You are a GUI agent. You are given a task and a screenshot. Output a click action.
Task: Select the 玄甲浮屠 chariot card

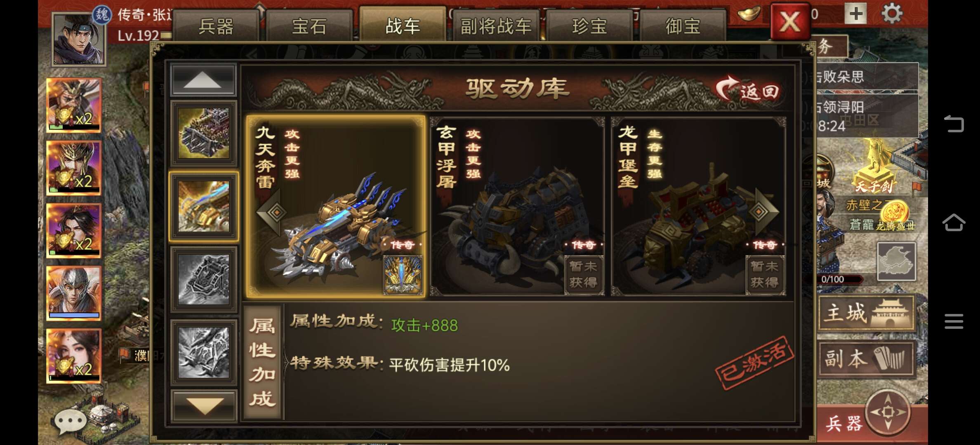pyautogui.click(x=517, y=206)
